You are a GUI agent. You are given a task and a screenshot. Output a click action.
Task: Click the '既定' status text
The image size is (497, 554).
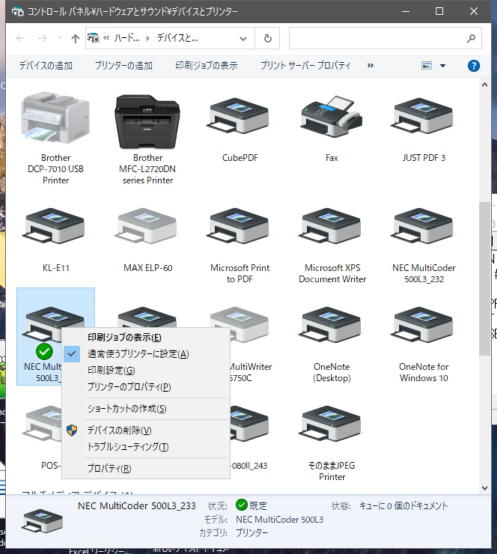coord(258,506)
